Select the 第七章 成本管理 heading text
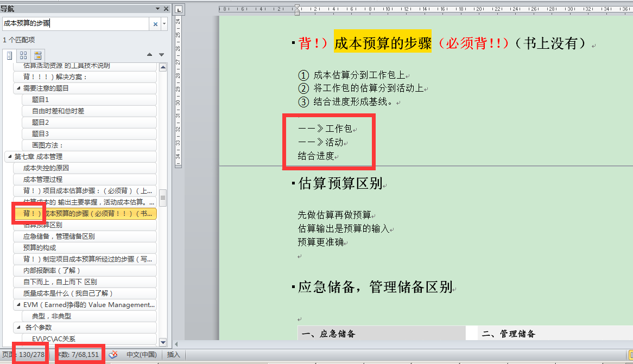The height and width of the screenshot is (364, 633). (39, 157)
